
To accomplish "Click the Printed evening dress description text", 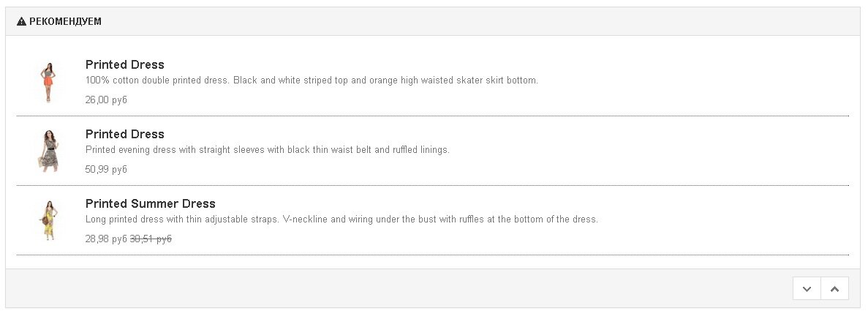I will coord(268,150).
